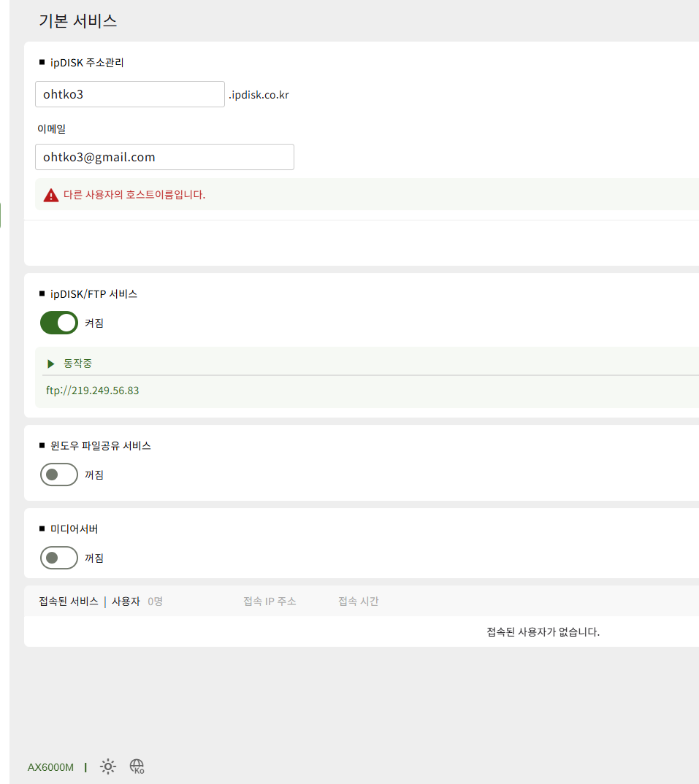Expand the 동작중 status arrow
Image resolution: width=699 pixels, height=784 pixels.
pyautogui.click(x=50, y=364)
